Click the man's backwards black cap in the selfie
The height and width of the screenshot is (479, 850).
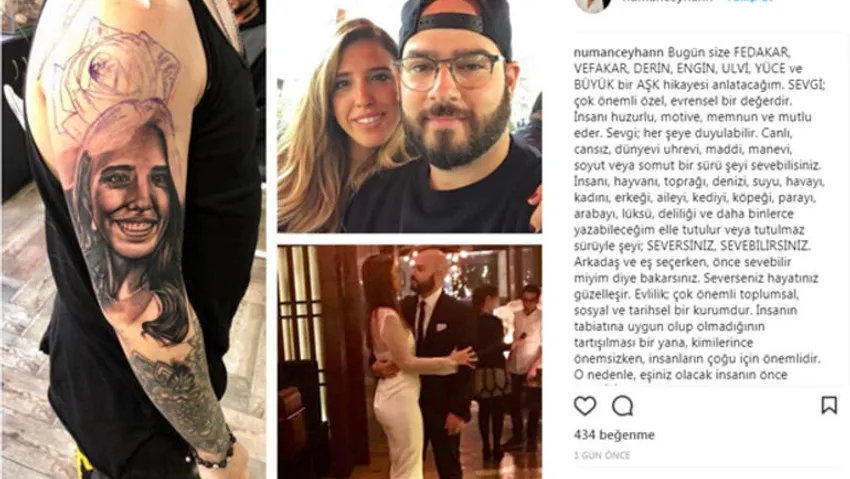(x=455, y=24)
